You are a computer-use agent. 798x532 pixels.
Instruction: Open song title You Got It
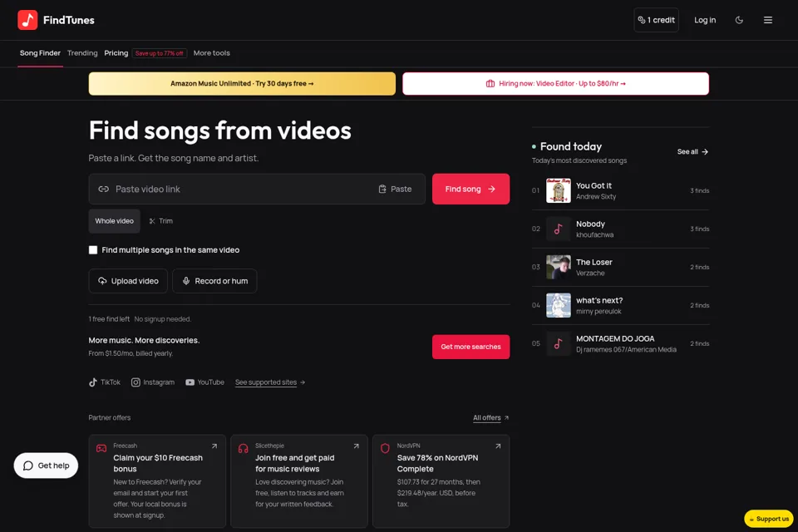(594, 186)
